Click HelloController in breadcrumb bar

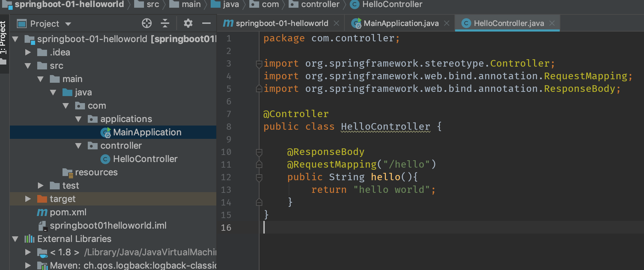coord(392,4)
